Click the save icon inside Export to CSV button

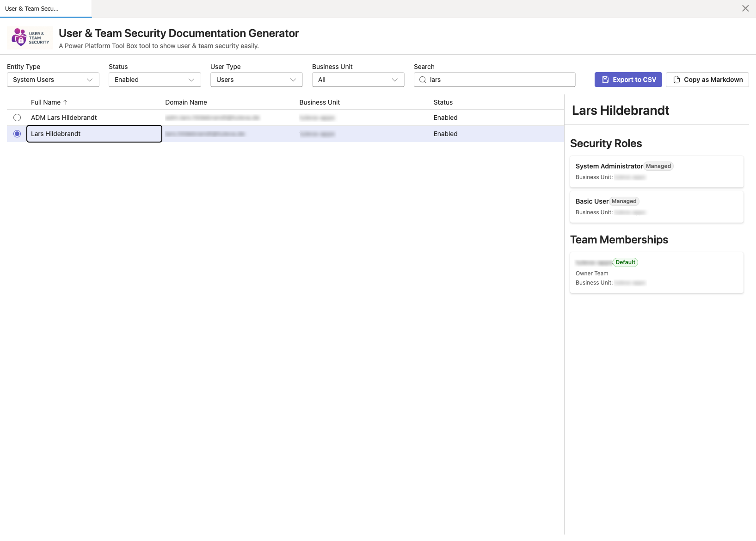[605, 79]
